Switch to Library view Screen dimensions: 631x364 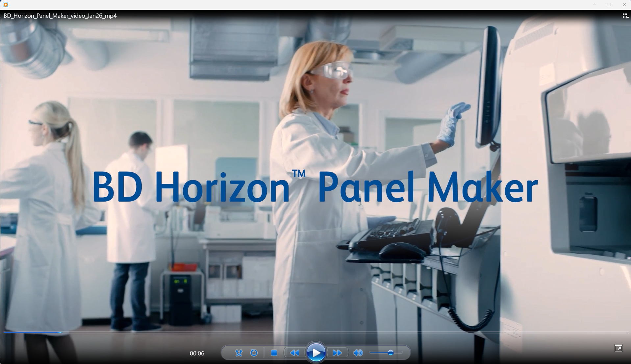pos(625,15)
